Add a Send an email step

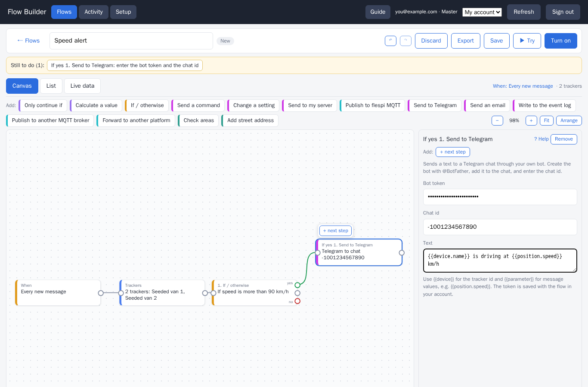(x=487, y=105)
